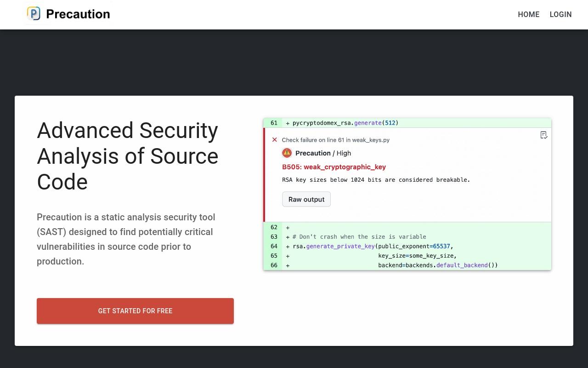The height and width of the screenshot is (368, 588).
Task: Click the annotation feedback icon at top right
Action: coord(544,135)
